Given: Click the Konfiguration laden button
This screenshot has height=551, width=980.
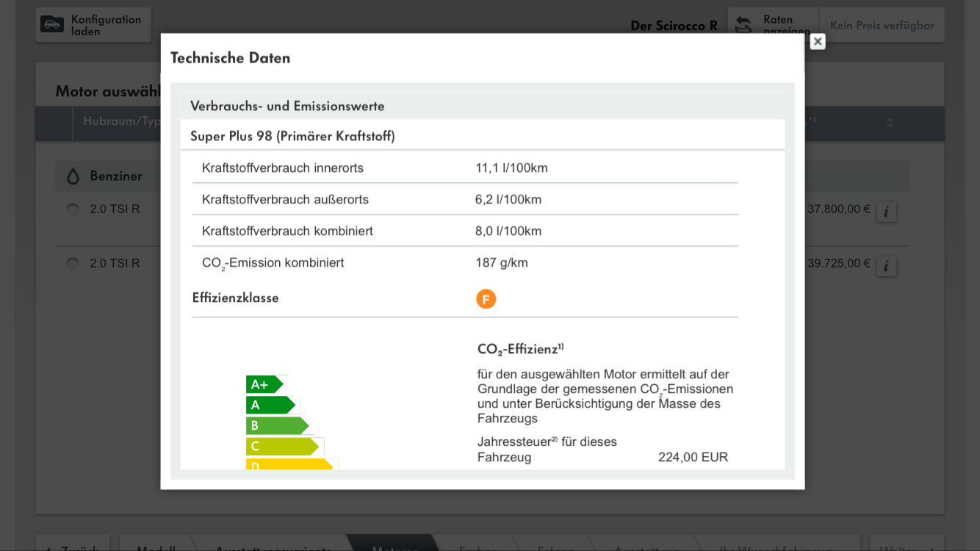Looking at the screenshot, I should click(x=93, y=25).
